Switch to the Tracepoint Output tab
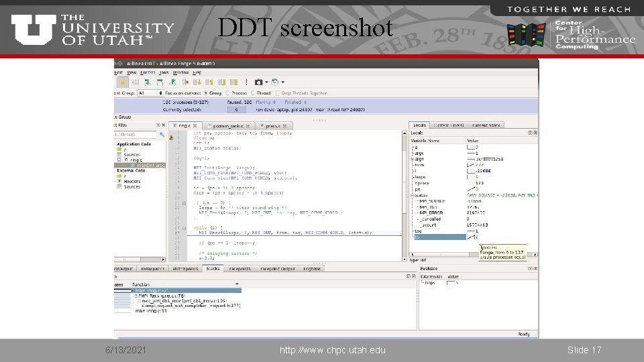 click(278, 269)
